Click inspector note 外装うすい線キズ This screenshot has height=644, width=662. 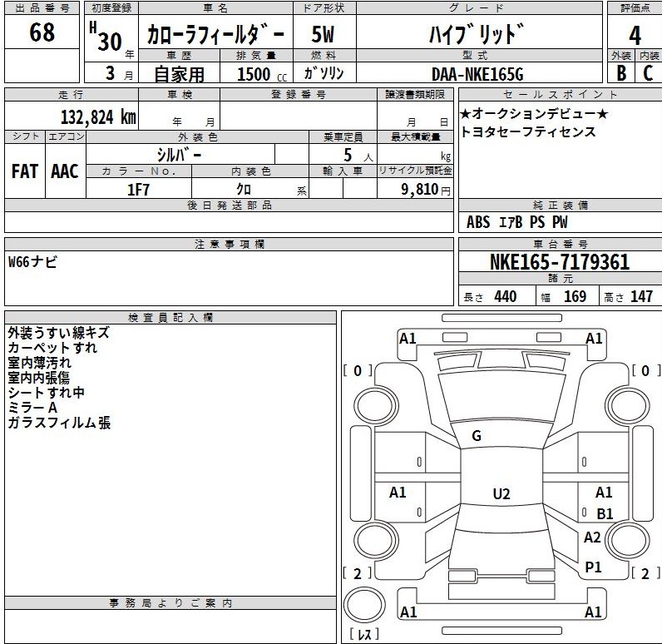pos(59,333)
